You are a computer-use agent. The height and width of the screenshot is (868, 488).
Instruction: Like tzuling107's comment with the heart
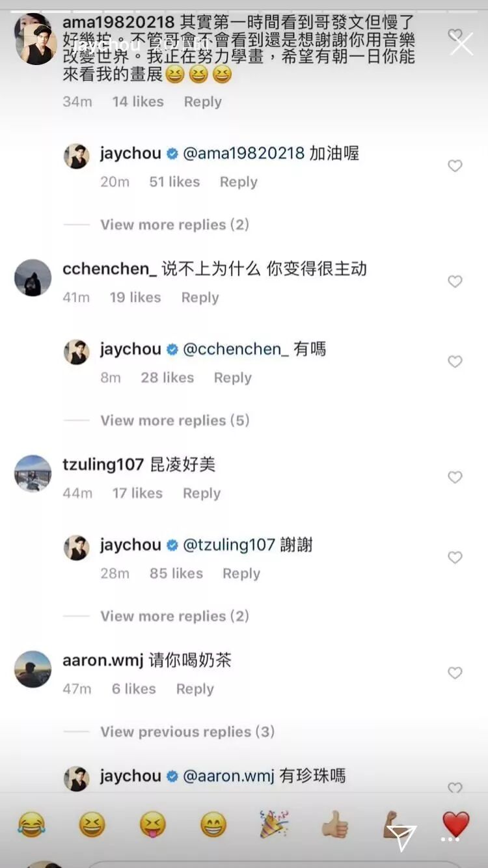pyautogui.click(x=455, y=478)
